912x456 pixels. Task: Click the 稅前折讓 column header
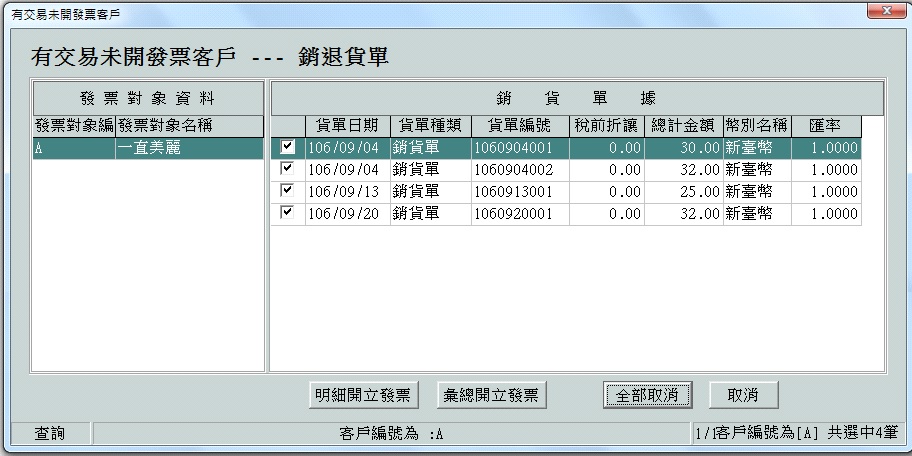[607, 126]
